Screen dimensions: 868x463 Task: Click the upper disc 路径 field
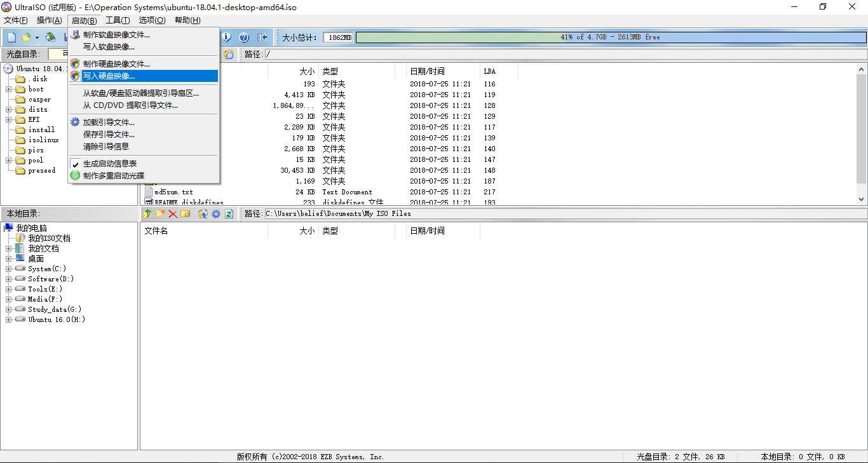[x=565, y=54]
